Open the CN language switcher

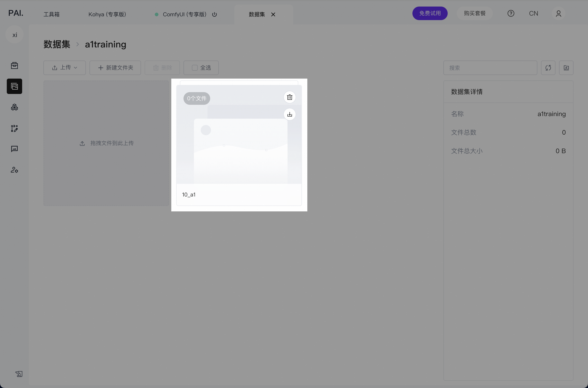(x=533, y=13)
